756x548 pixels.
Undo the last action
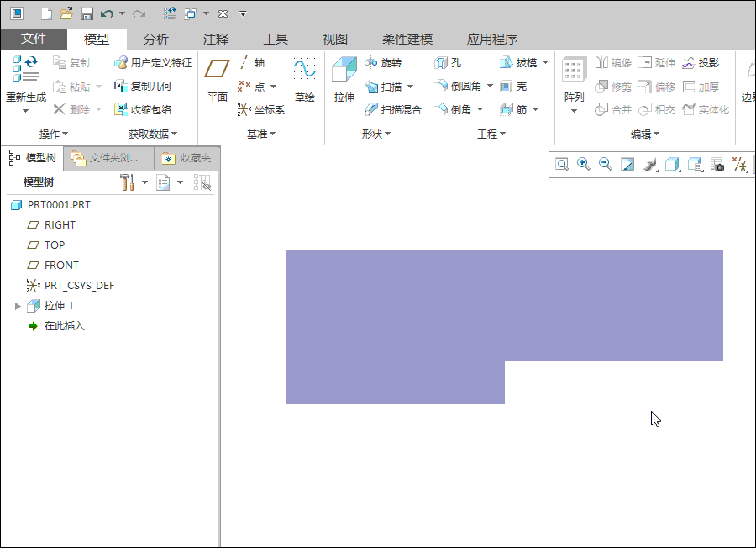click(107, 13)
